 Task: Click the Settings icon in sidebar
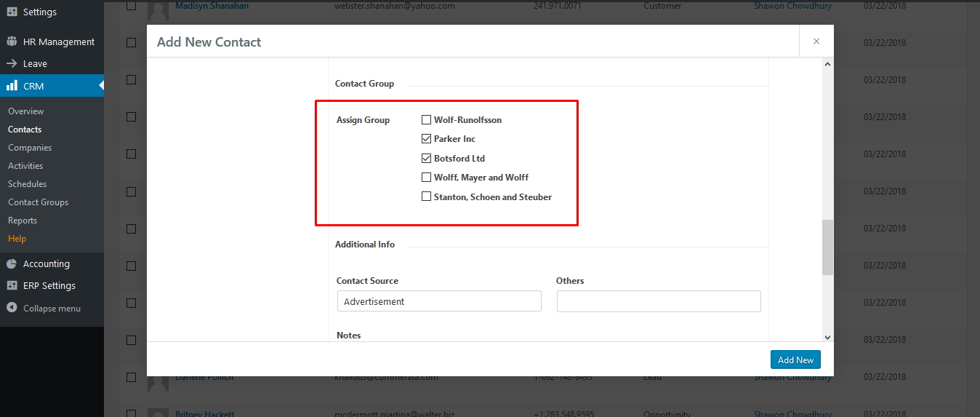click(x=12, y=12)
